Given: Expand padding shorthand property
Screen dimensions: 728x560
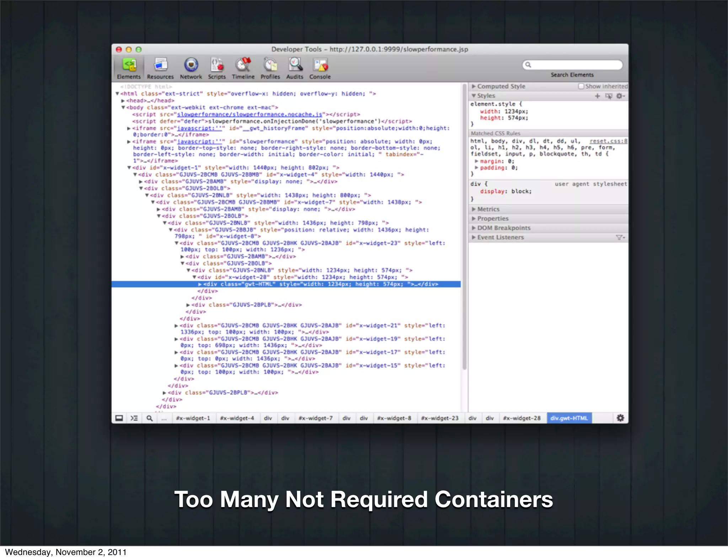Looking at the screenshot, I should 476,168.
